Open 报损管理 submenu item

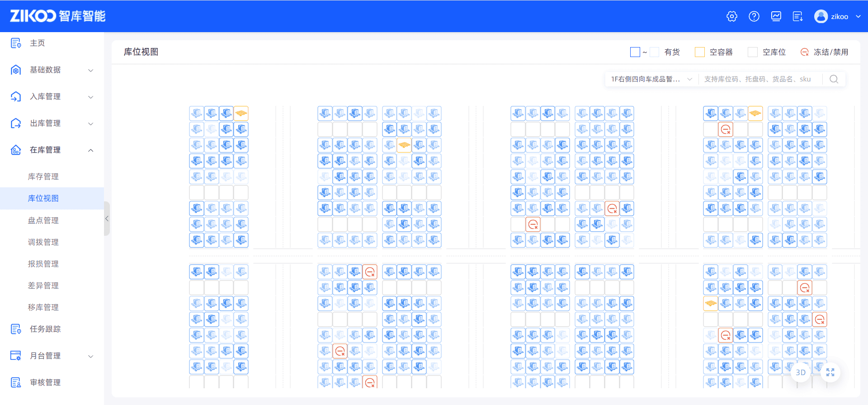(43, 264)
